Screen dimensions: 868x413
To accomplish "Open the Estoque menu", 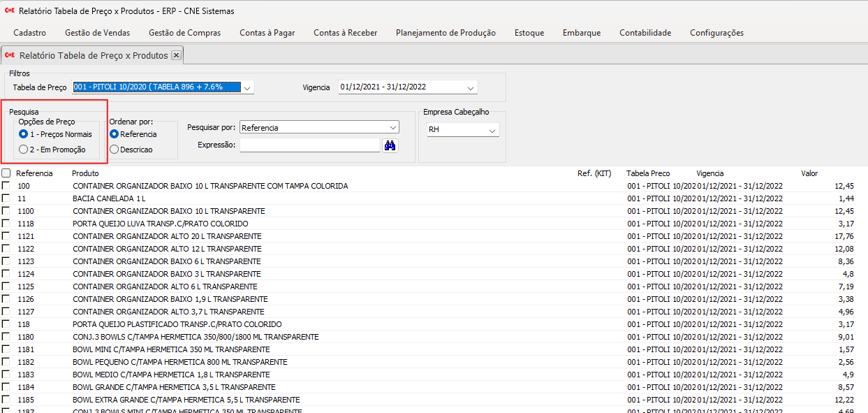I will coord(529,33).
